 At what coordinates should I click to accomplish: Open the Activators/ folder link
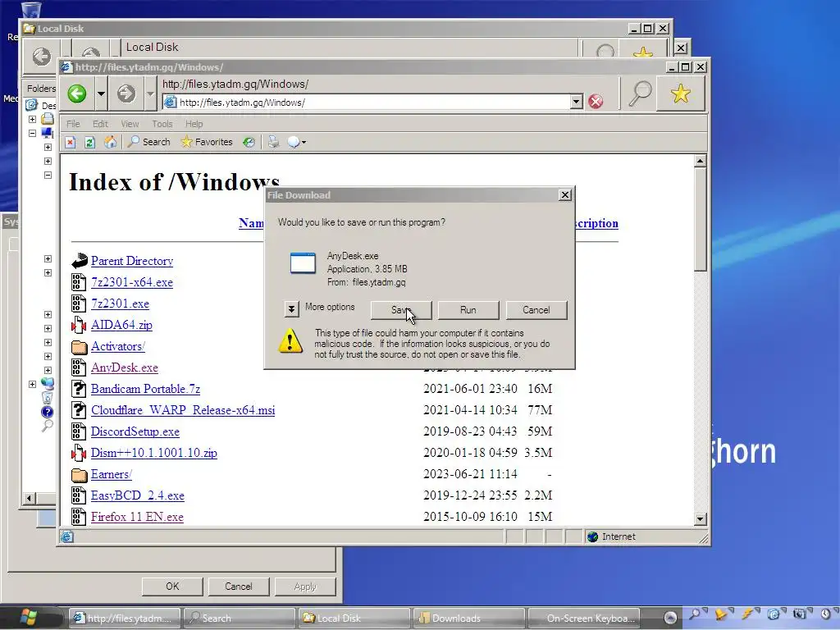(118, 346)
